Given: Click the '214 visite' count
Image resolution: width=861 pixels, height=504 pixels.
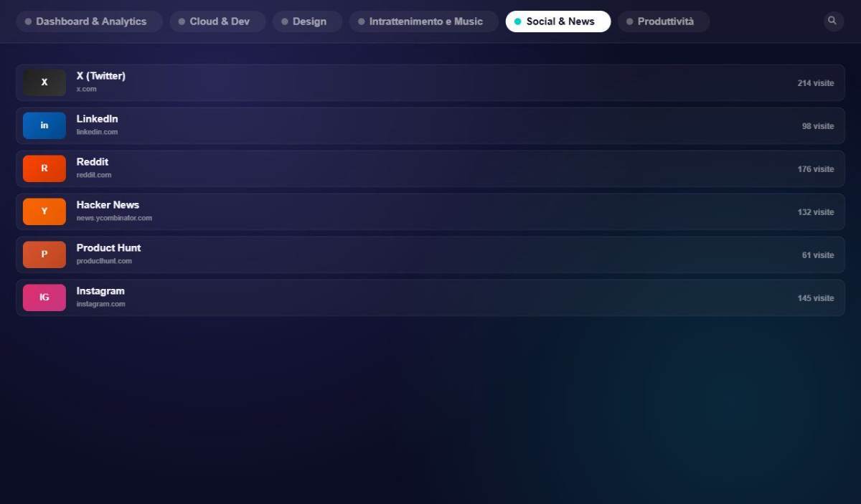Looking at the screenshot, I should [x=816, y=83].
